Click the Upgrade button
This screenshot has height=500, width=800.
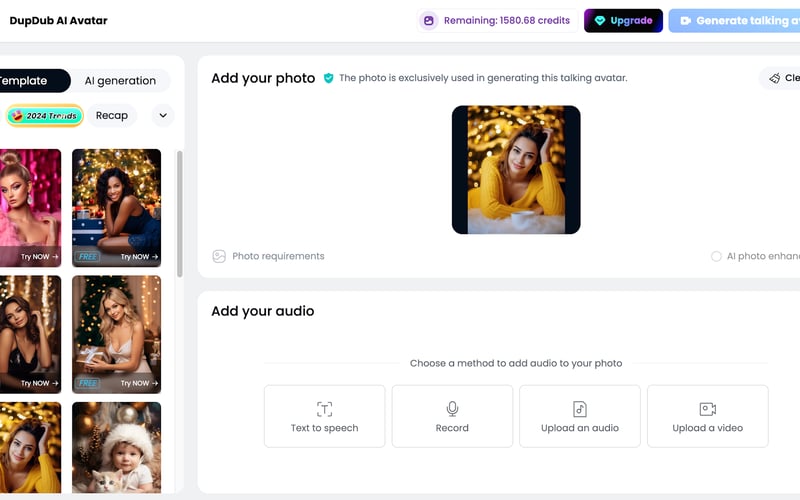(623, 21)
